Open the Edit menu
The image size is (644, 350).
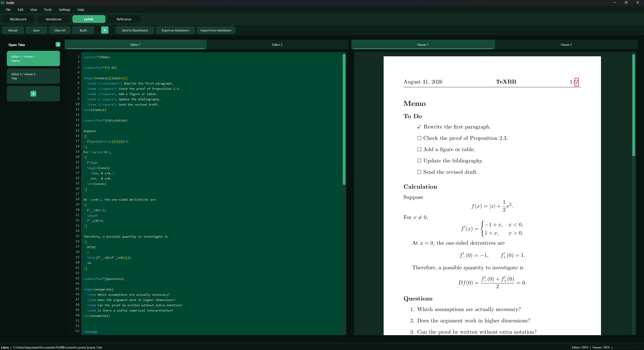[20, 10]
